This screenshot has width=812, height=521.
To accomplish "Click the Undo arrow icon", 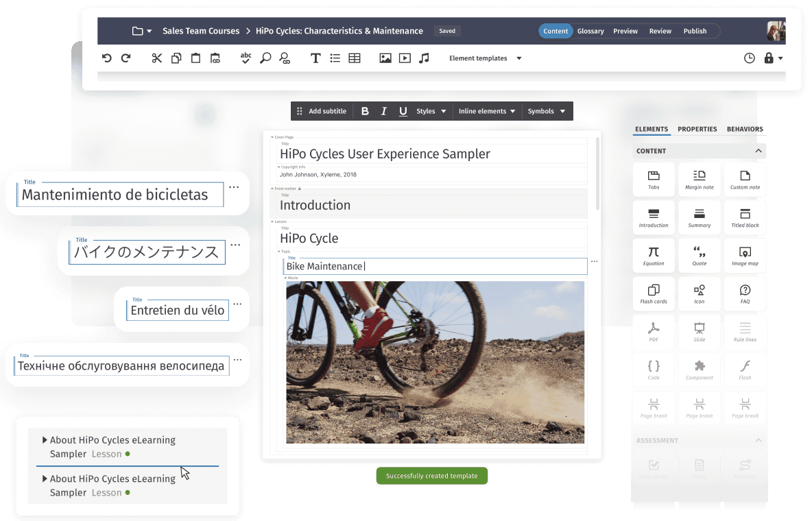I will tap(106, 58).
